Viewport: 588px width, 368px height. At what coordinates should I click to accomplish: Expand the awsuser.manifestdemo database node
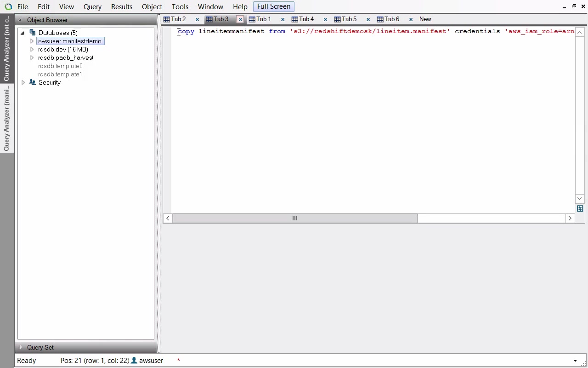coord(32,41)
